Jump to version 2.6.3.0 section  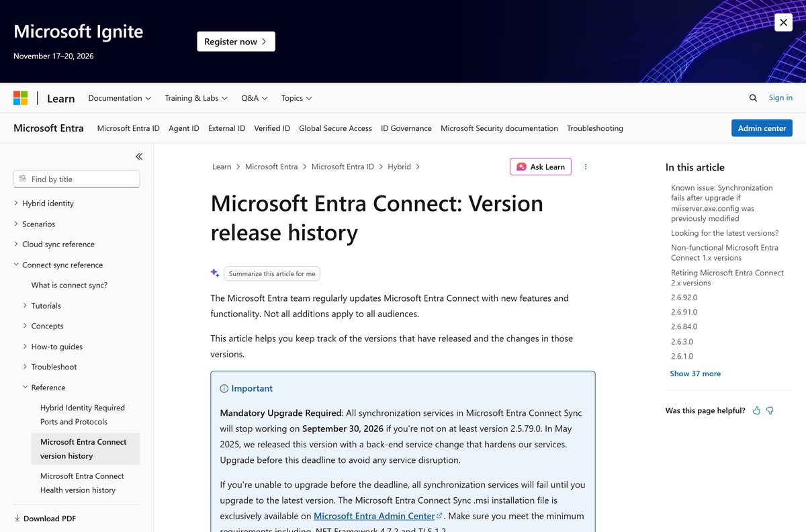pos(682,341)
